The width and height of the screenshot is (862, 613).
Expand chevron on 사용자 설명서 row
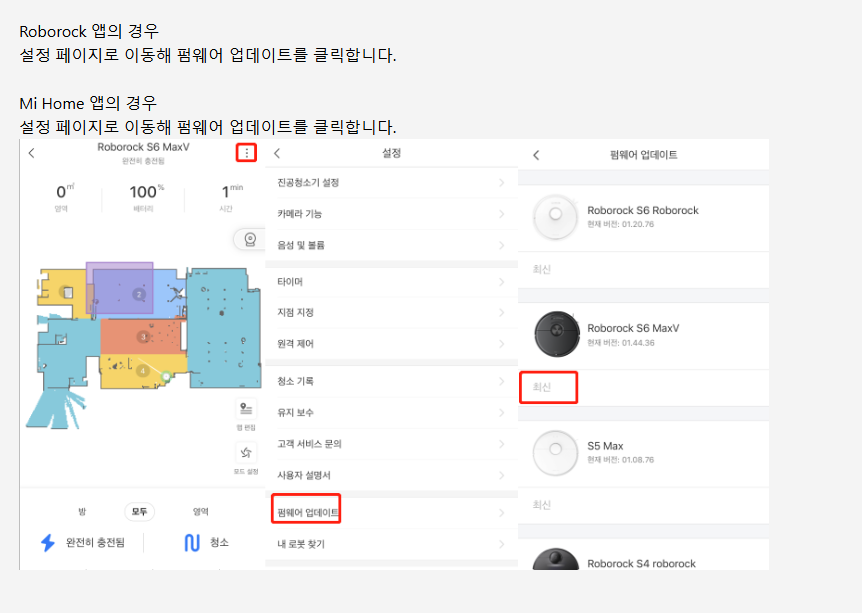point(501,476)
